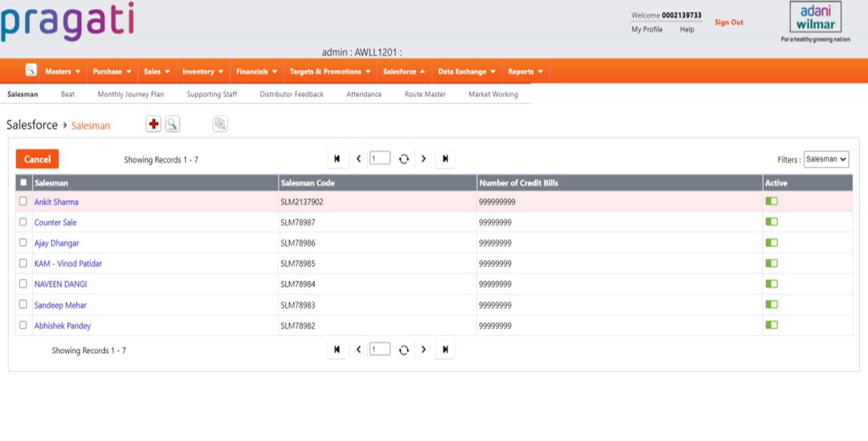
Task: Click the greyed copy icon near breadcrumb
Action: [220, 124]
